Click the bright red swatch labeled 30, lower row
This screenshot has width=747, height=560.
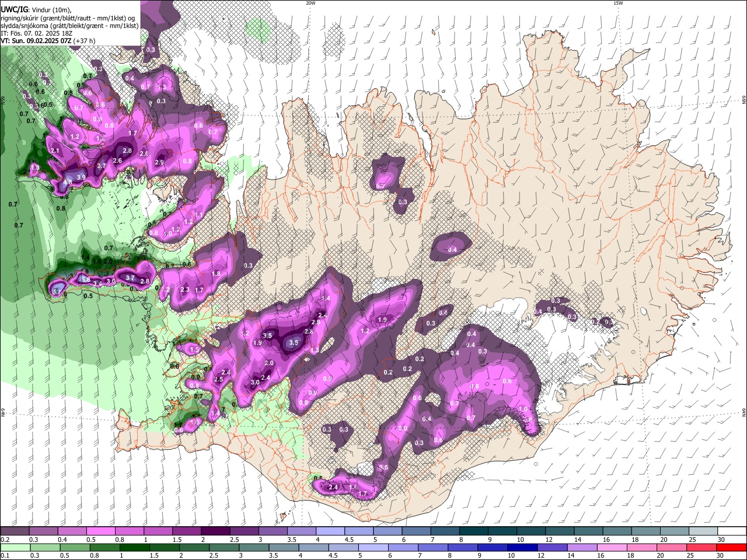732,547
